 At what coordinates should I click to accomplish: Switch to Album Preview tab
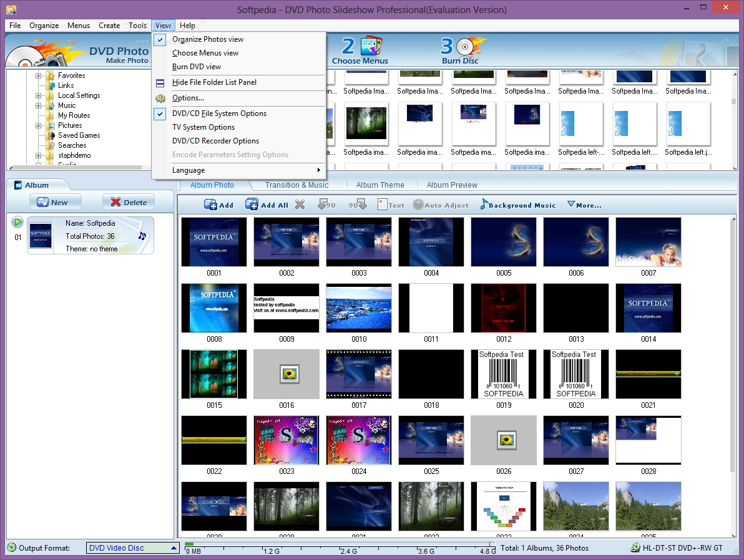tap(452, 185)
